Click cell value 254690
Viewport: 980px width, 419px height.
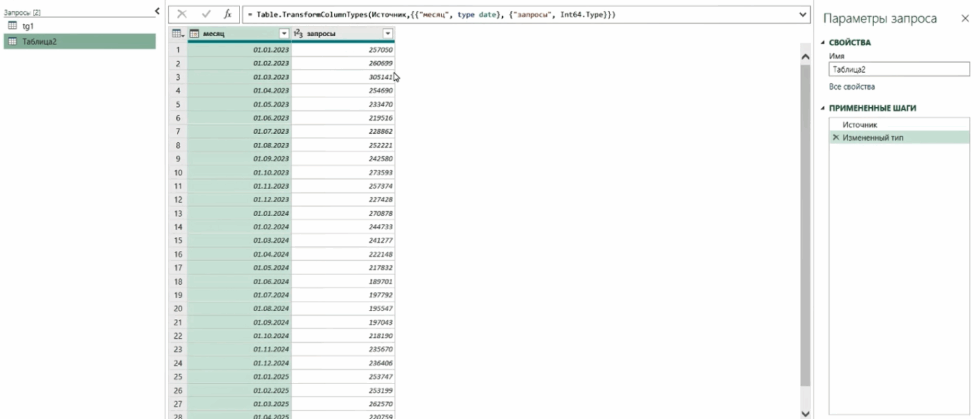(343, 90)
